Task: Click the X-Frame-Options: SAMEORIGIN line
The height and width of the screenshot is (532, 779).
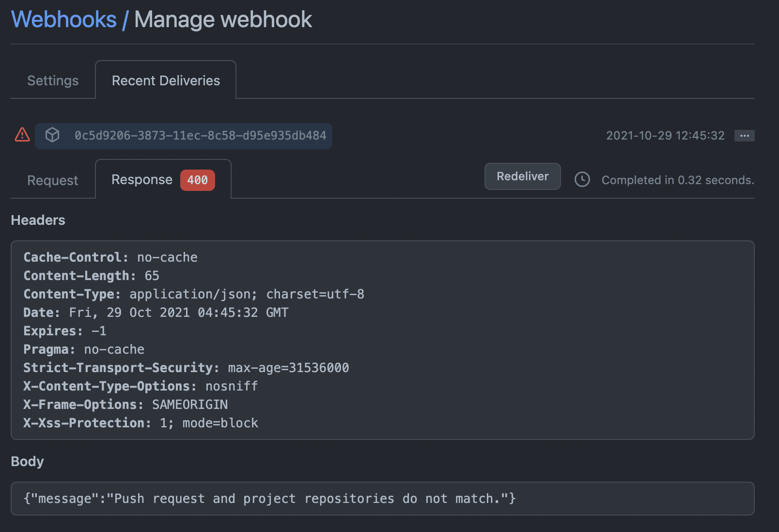Action: (x=125, y=405)
